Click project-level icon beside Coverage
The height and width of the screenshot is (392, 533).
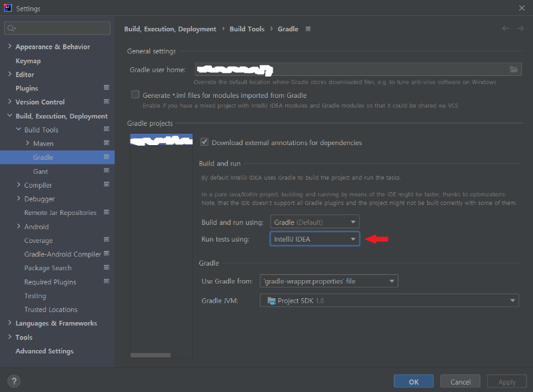click(107, 240)
